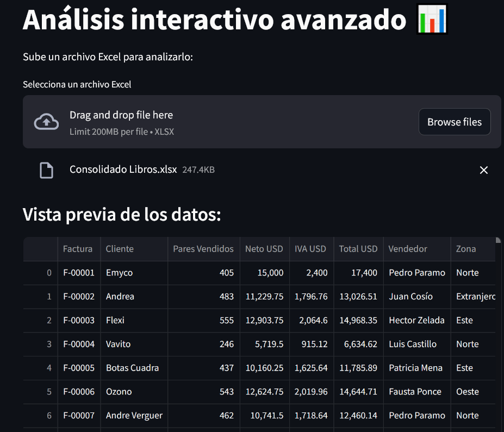Select the 17,400 Total USD cell

(x=358, y=273)
